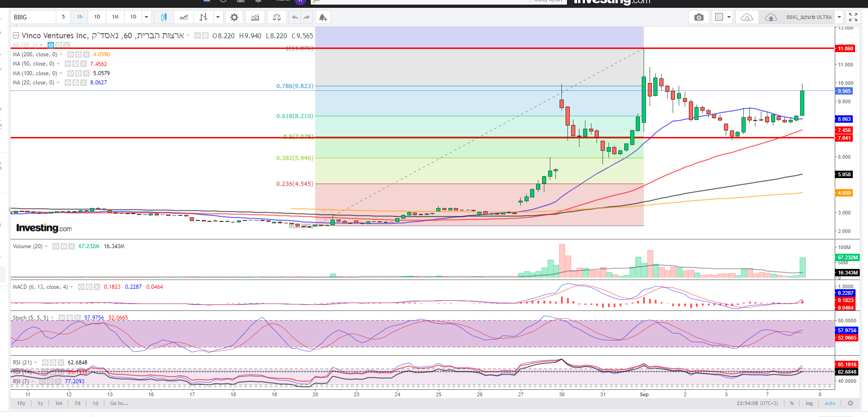Hide the MA (20, close, 0) line
Viewport: 868px width, 417px height.
pos(68,83)
